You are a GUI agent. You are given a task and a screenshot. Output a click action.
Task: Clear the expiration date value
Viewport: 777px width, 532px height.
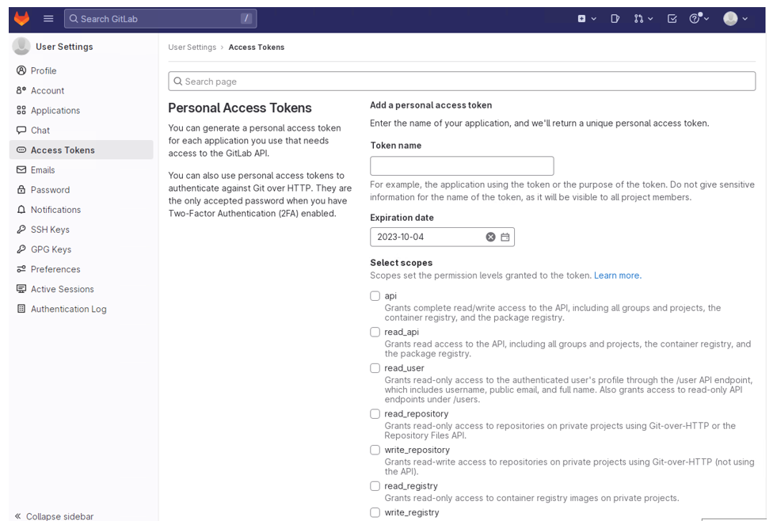(490, 237)
